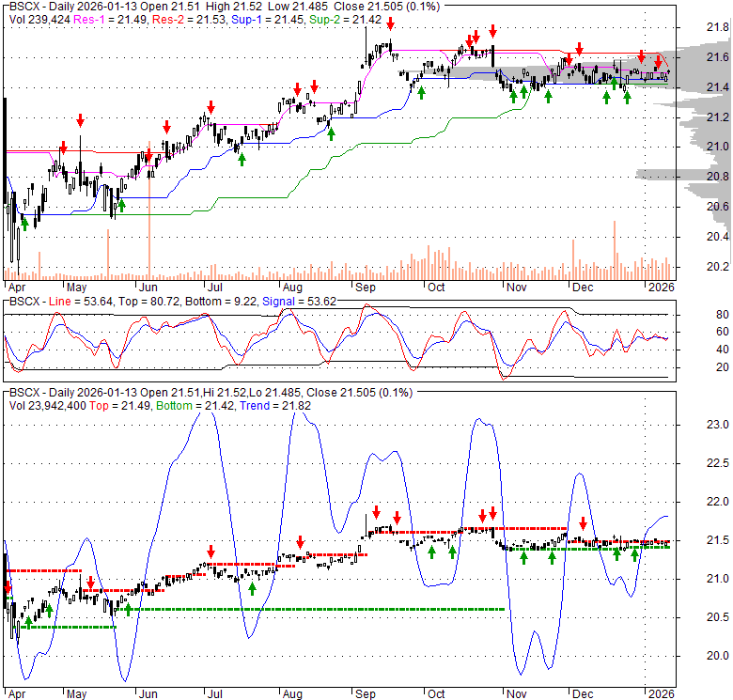Click the Sup-1 = 21.45 legend label
Viewport: 733px width, 700px height.
(260, 19)
